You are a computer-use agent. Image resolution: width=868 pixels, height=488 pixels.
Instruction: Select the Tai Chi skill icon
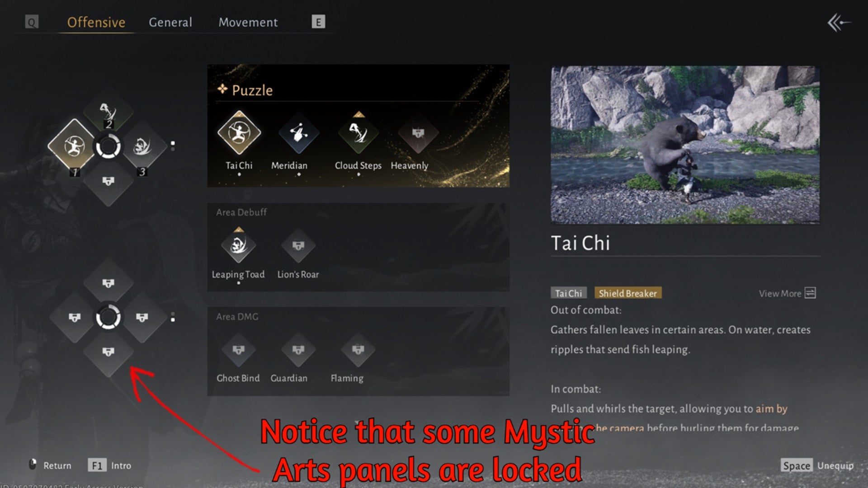coord(239,133)
